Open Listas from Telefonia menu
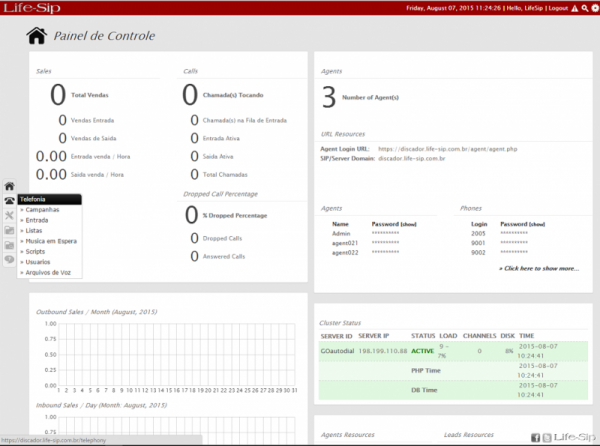The height and width of the screenshot is (446, 600). tap(34, 231)
